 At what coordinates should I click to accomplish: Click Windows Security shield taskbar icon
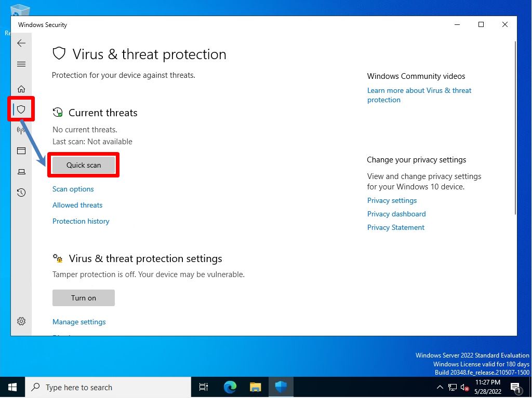tap(281, 387)
